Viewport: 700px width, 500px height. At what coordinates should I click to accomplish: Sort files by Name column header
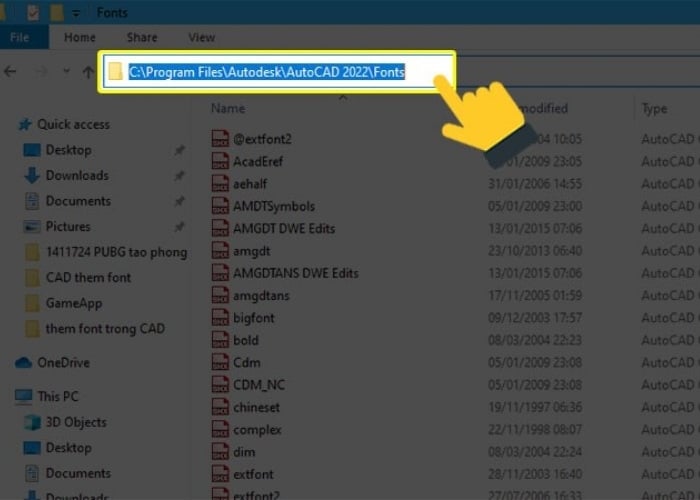click(228, 108)
